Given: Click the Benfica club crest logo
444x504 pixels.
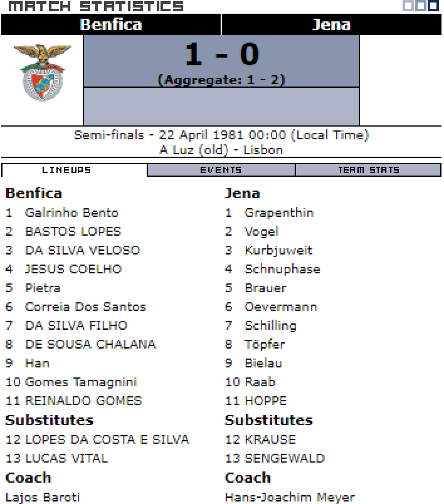Looking at the screenshot, I should pos(42,73).
